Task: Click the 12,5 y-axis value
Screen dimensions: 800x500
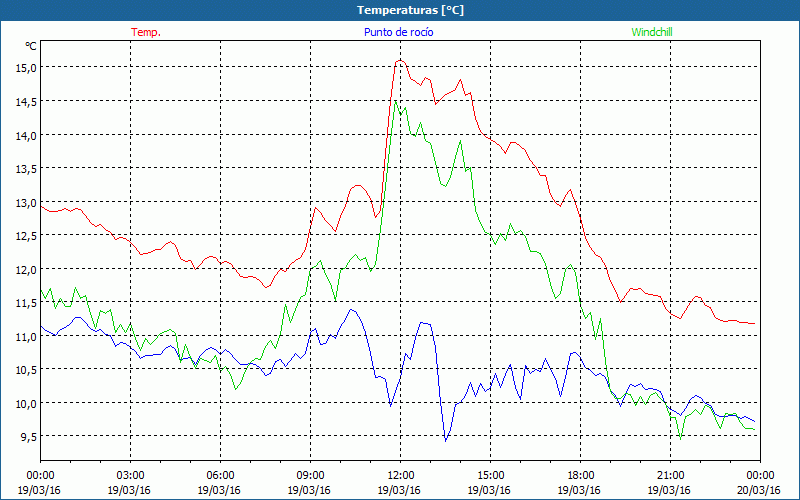Action: coord(27,236)
